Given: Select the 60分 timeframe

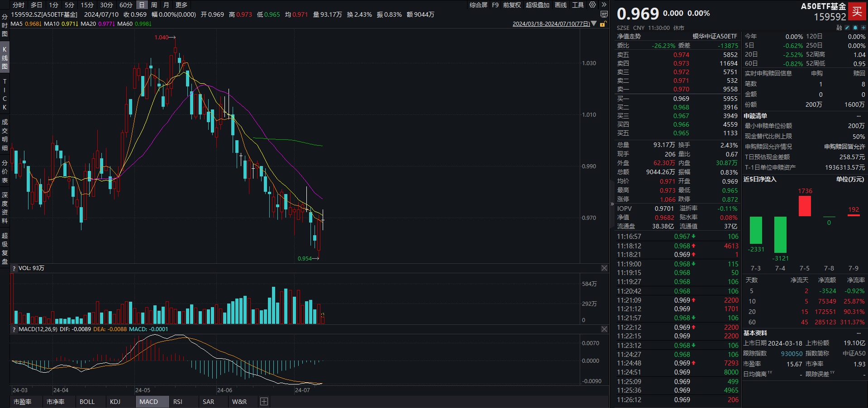Looking at the screenshot, I should click(126, 5).
